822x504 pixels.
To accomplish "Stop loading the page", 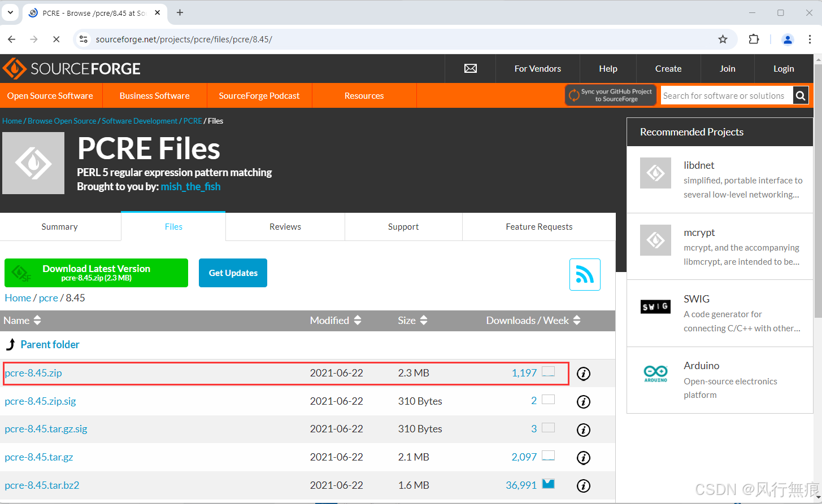I will coord(56,39).
